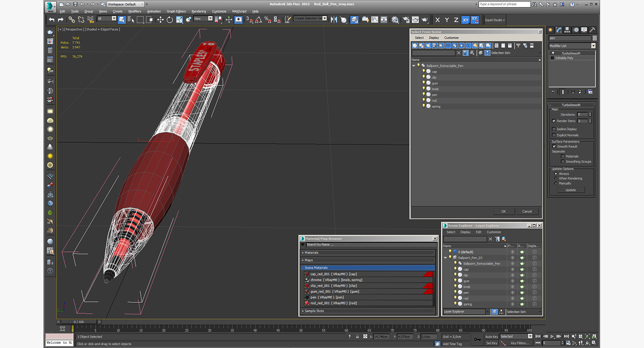Click the Undo arrow in main toolbar
Image resolution: width=644 pixels, height=348 pixels.
point(52,20)
